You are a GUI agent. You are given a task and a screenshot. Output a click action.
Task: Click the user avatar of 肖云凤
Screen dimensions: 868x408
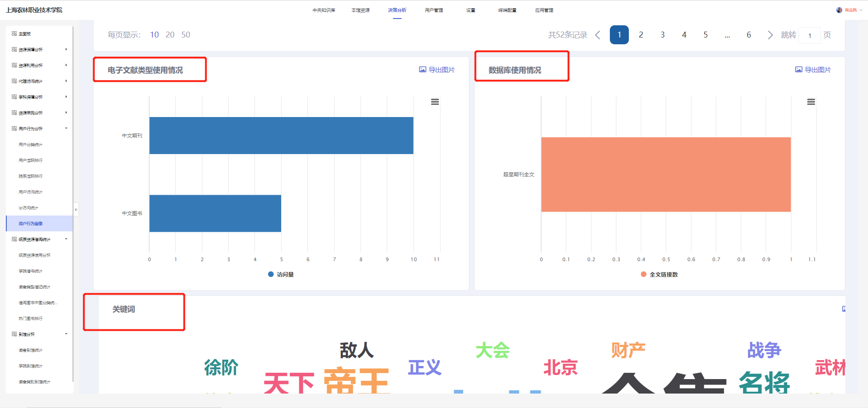(x=840, y=10)
